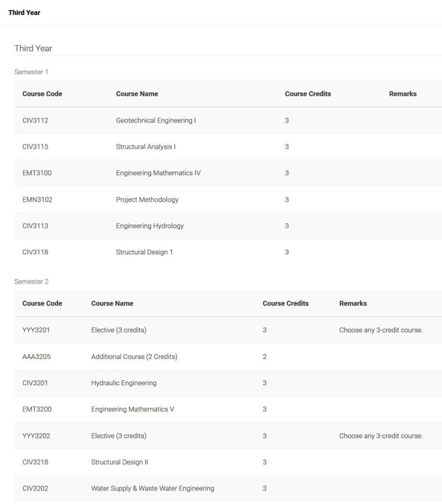The width and height of the screenshot is (442, 504).
Task: Click course code CIV3118
Action: tap(35, 252)
